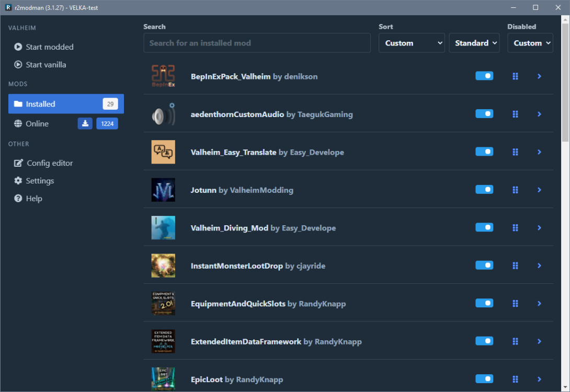The height and width of the screenshot is (392, 570).
Task: Click the drag handle for EquipmentAndQuickSlots
Action: point(515,303)
